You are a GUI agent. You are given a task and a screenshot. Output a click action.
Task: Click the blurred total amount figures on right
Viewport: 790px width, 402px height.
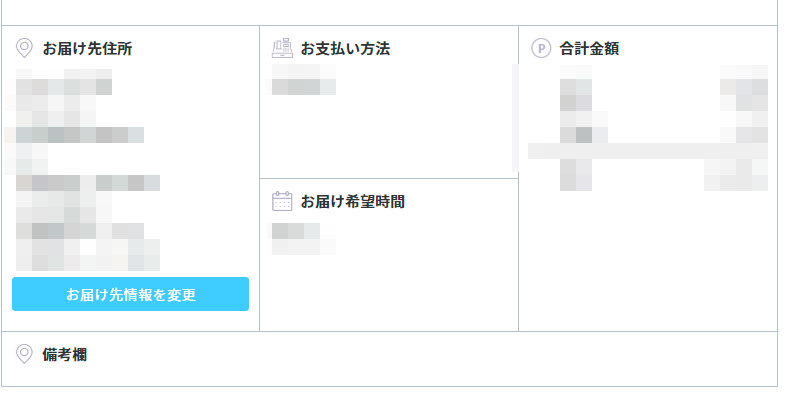(736, 128)
